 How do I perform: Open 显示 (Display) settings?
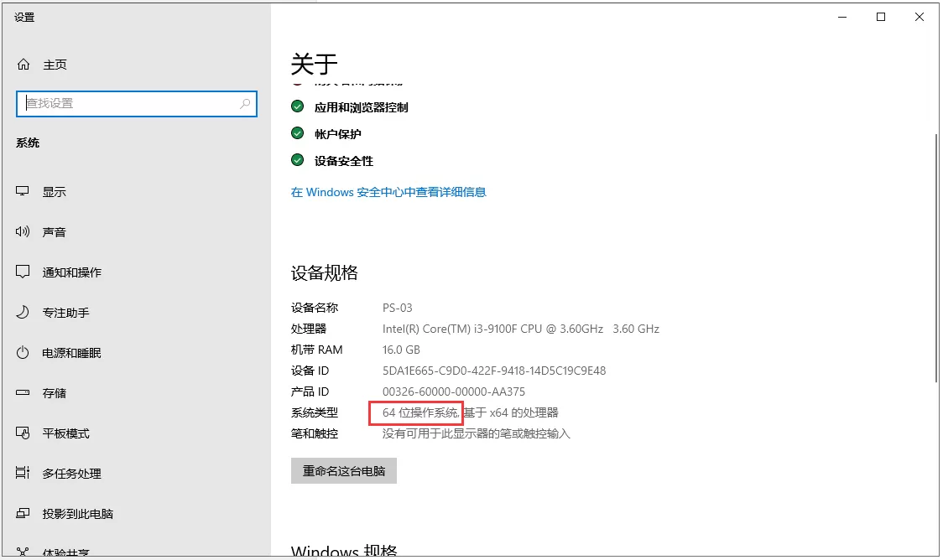pos(55,191)
